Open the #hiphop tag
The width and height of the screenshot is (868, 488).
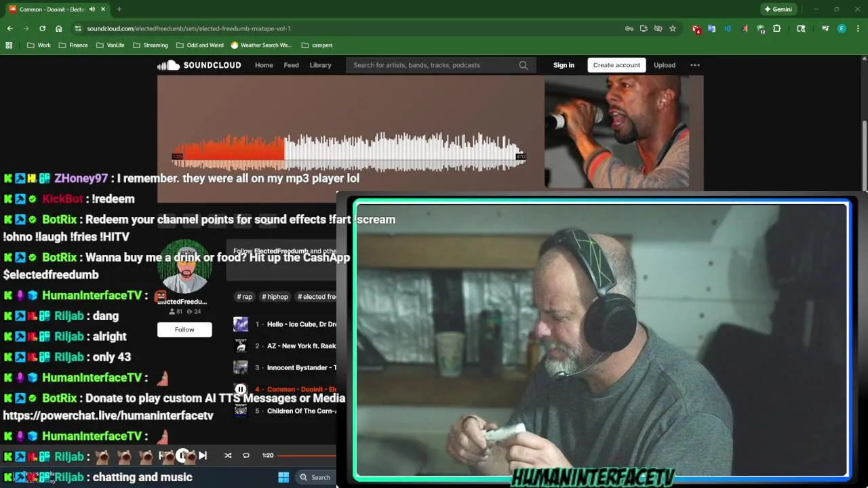[275, 297]
